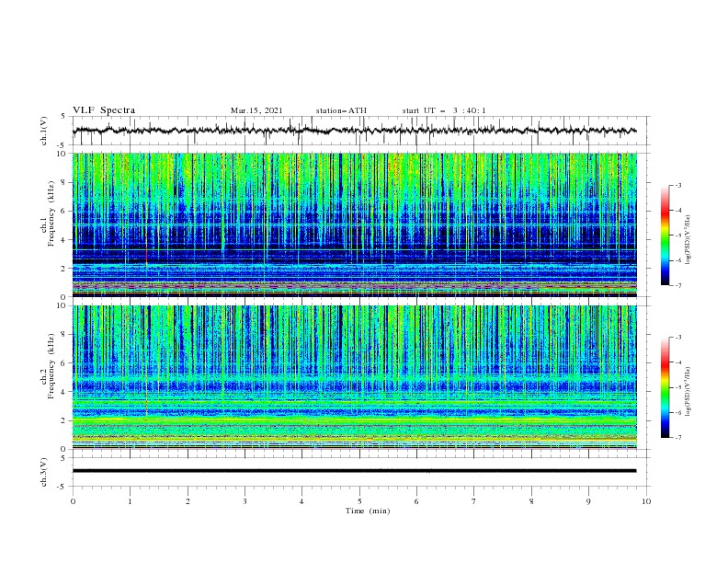Image resolution: width=728 pixels, height=563 pixels.
Task: Click the lower color bar's log(PSD) label
Action: pos(688,392)
